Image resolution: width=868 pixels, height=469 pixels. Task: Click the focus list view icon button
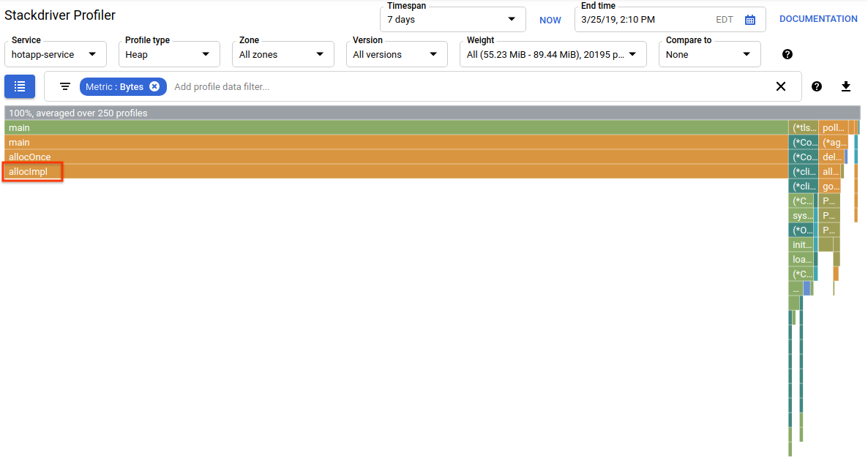point(20,86)
